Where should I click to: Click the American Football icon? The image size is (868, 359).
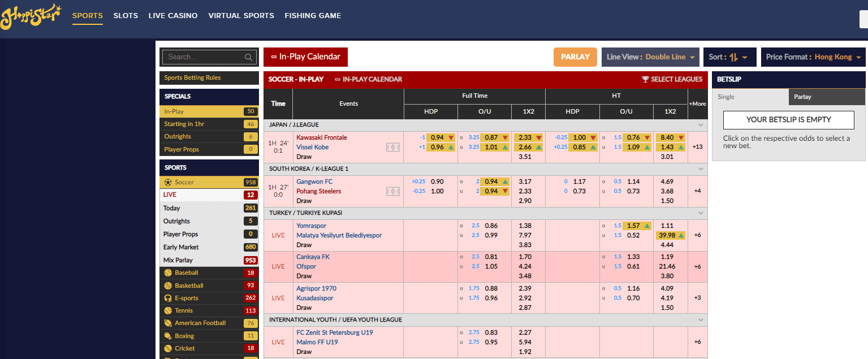pos(168,323)
